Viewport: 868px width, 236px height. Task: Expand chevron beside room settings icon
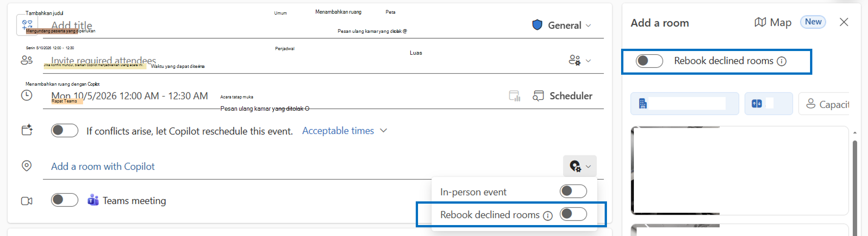[588, 167]
